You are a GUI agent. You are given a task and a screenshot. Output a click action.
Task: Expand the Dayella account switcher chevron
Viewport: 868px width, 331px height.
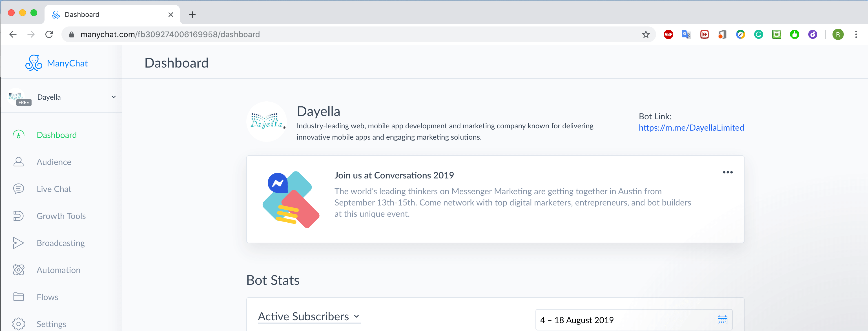pos(114,97)
